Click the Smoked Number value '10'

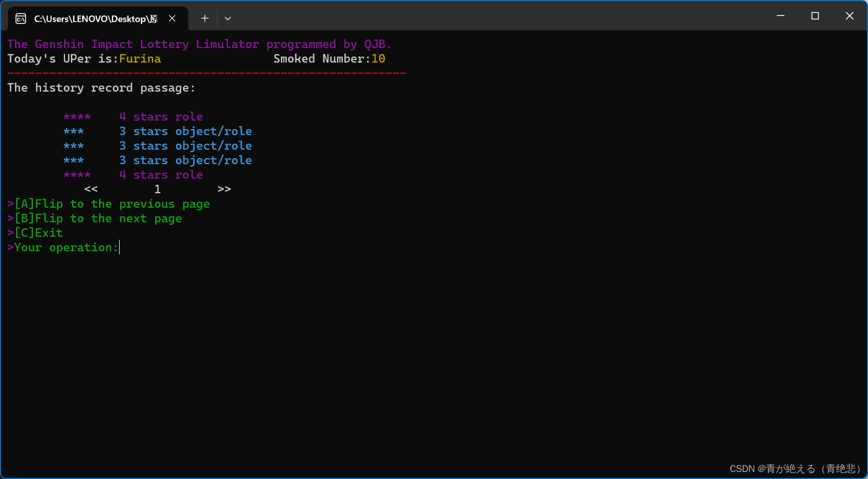[378, 59]
